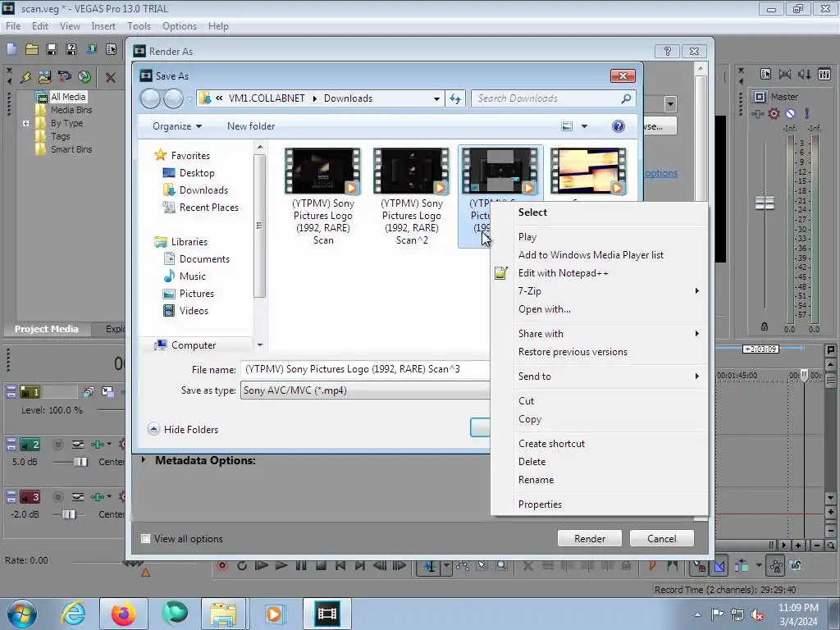Click the Envelope Edit tool icon
The width and height of the screenshot is (840, 630).
point(463,565)
